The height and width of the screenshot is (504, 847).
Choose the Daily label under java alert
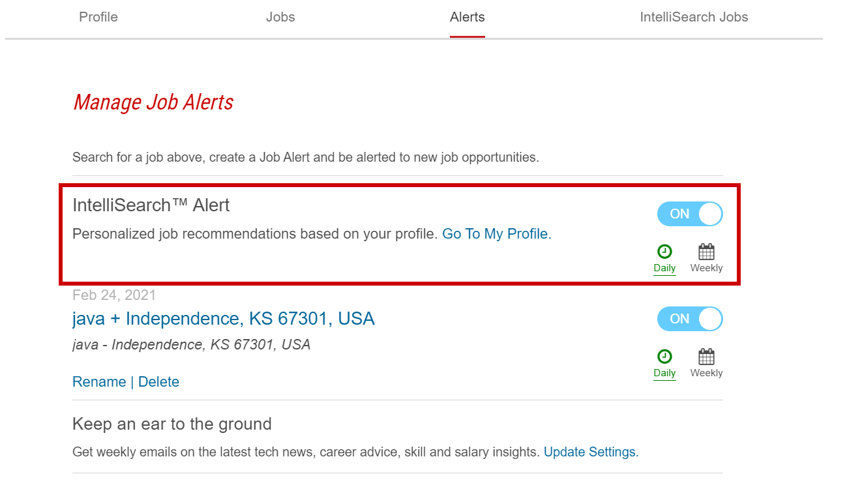[x=664, y=373]
